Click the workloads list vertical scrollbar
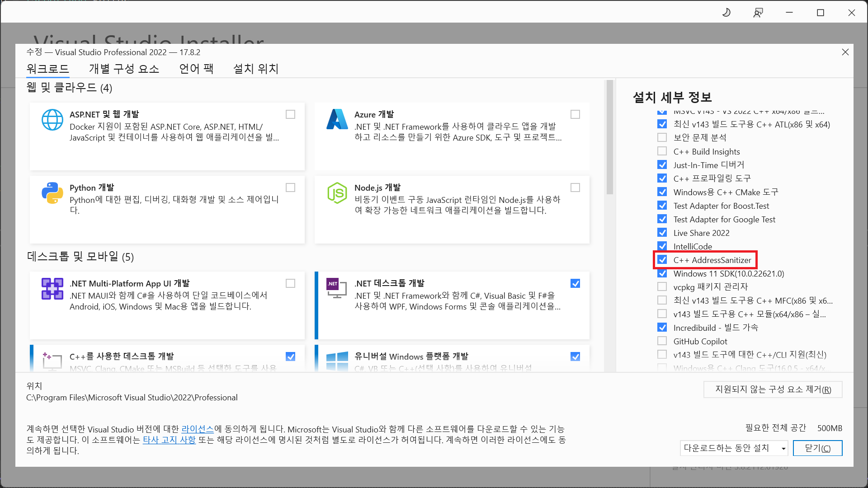Image resolution: width=868 pixels, height=488 pixels. click(609, 138)
